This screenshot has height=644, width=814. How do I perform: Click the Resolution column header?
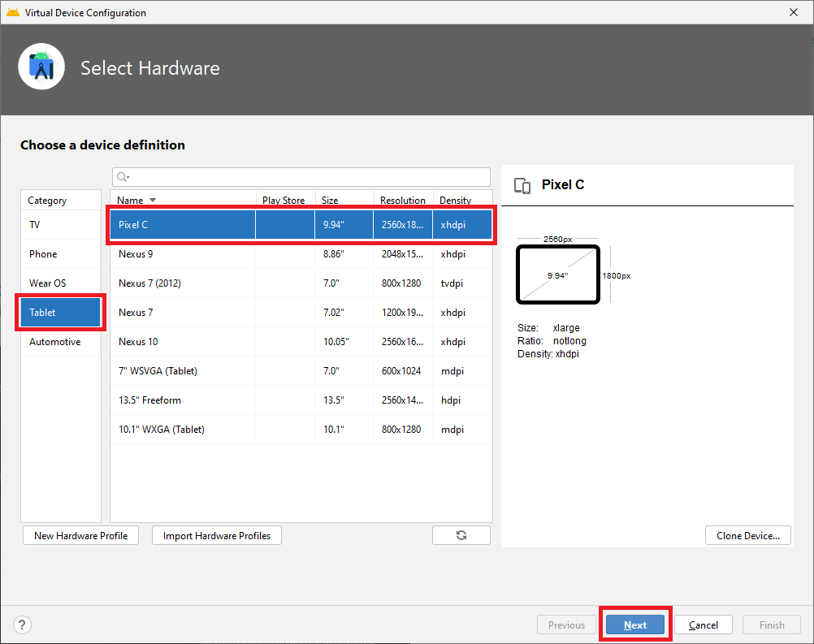point(402,201)
